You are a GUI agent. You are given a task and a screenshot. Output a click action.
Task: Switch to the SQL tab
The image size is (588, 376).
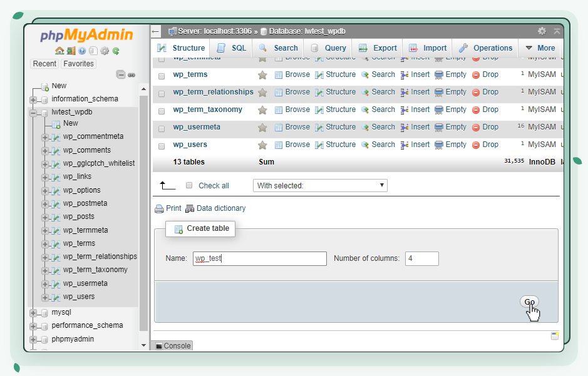[x=231, y=48]
